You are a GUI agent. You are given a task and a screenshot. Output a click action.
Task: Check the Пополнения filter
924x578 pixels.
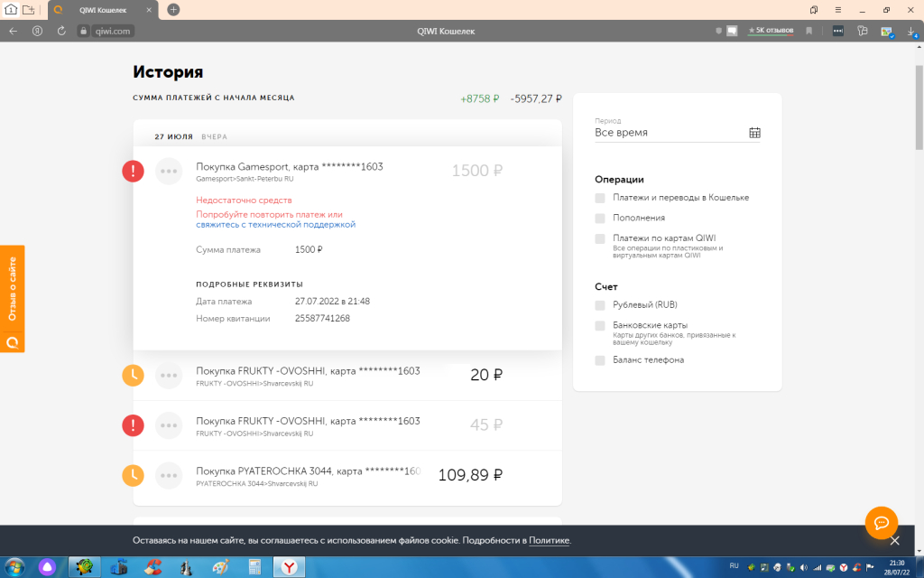pos(600,219)
